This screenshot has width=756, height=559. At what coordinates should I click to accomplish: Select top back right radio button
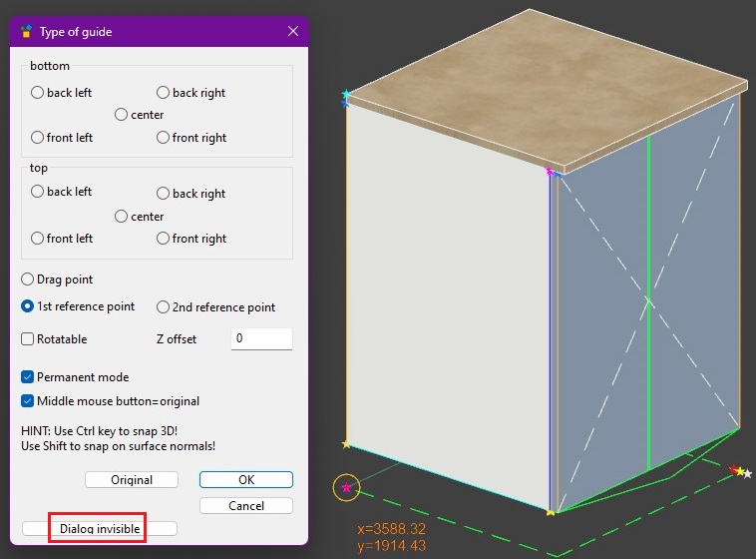[x=163, y=193]
